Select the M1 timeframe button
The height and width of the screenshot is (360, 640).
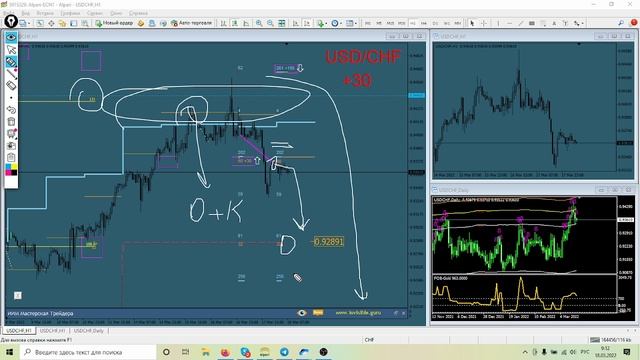(368, 24)
